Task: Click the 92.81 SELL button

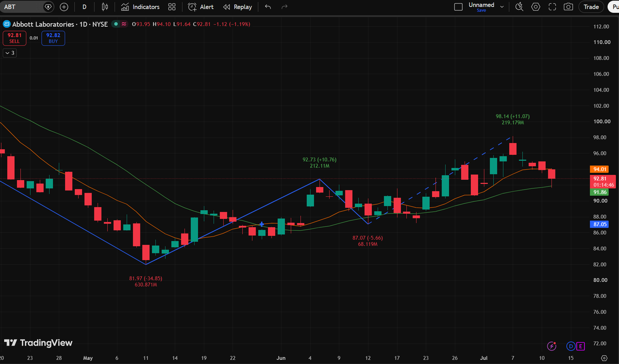Action: pos(14,38)
